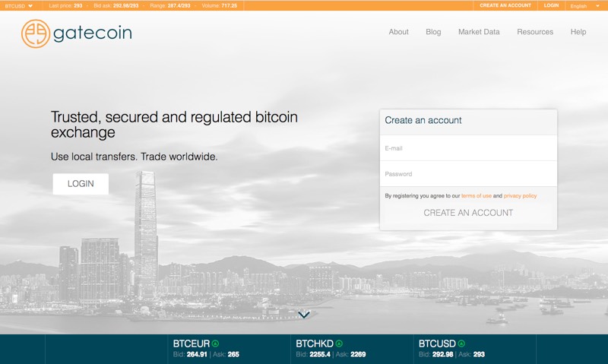The width and height of the screenshot is (608, 364).
Task: Go to the Blog page
Action: click(x=433, y=32)
